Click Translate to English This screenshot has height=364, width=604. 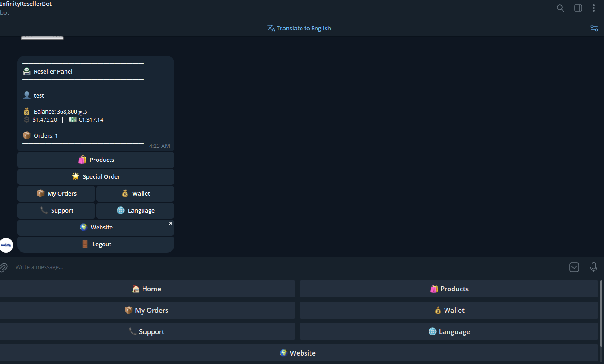(x=299, y=28)
